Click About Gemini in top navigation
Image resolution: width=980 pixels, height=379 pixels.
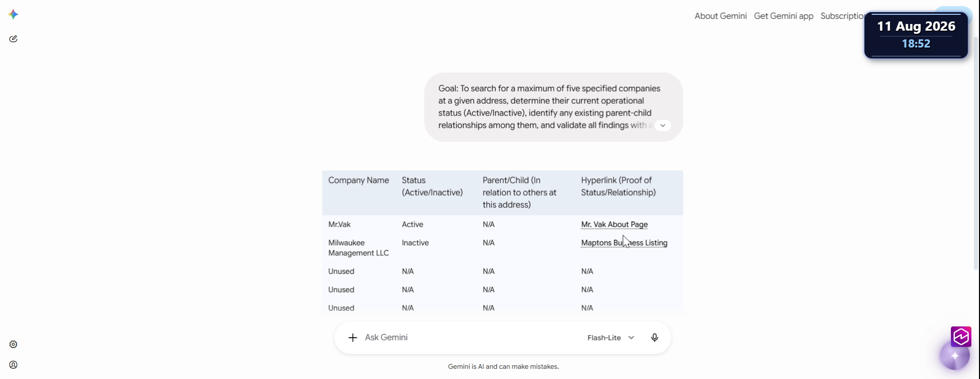click(721, 16)
